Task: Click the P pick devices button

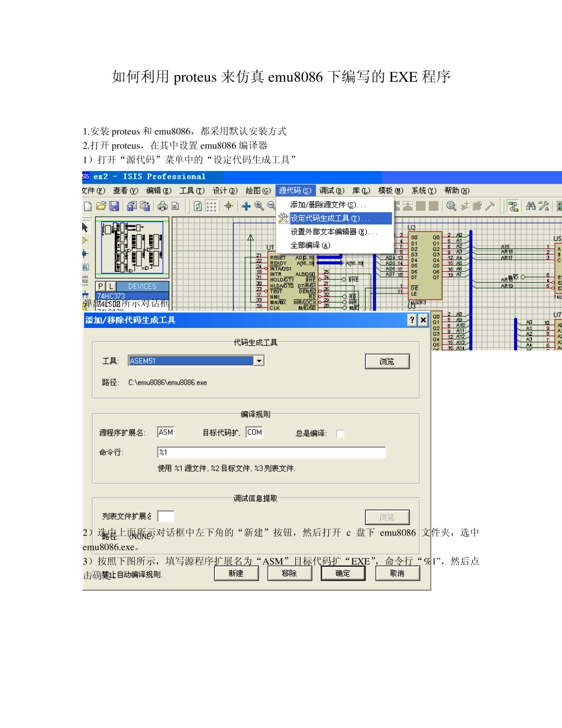Action: [x=101, y=286]
